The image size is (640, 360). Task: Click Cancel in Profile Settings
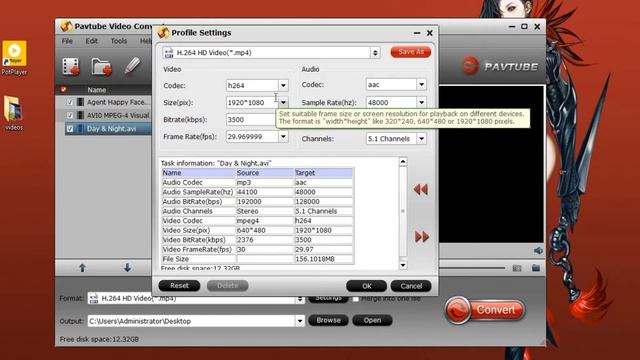[x=411, y=286]
